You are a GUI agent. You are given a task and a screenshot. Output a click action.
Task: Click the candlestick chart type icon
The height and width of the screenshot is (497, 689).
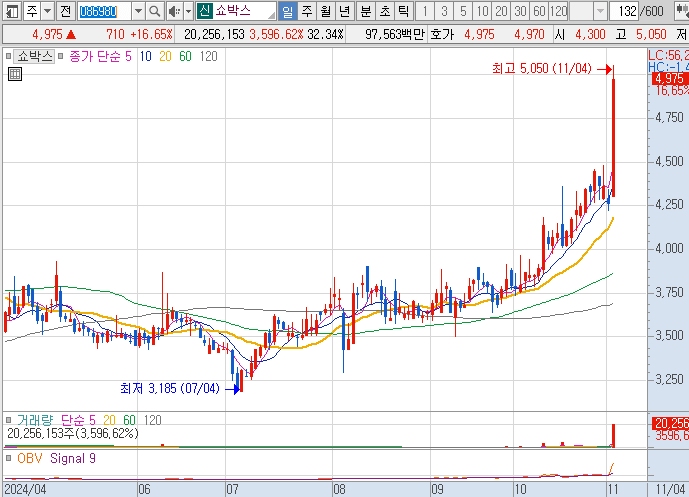coord(682,11)
